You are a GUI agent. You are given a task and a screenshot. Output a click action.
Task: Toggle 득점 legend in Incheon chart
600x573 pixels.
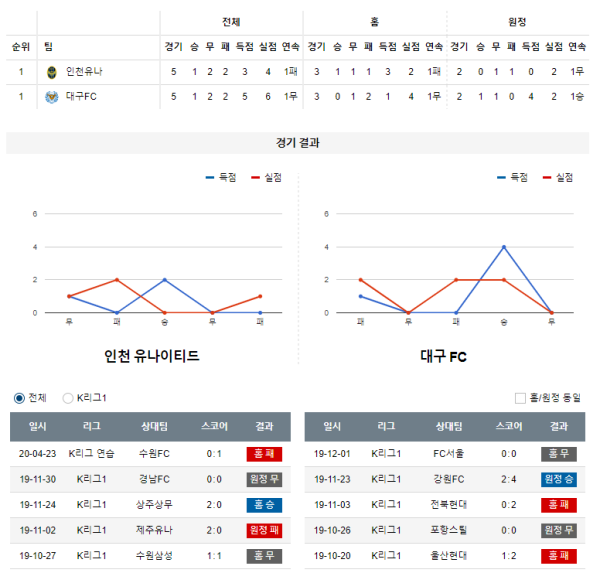tap(221, 177)
